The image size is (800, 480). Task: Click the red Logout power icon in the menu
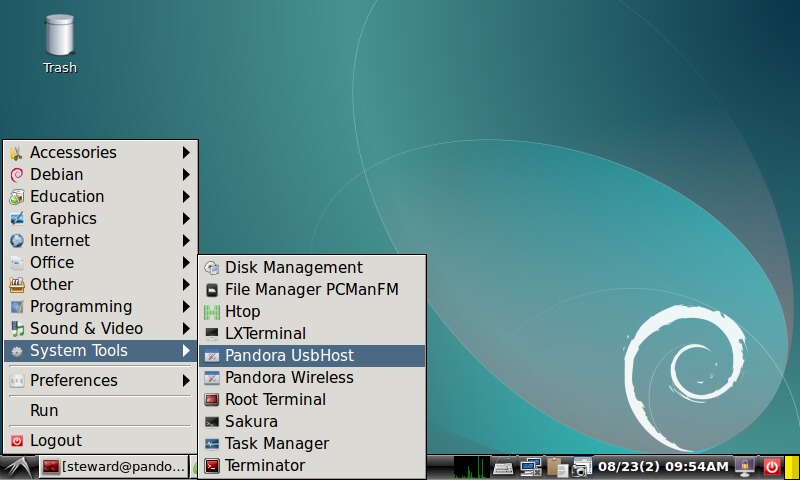coord(17,441)
